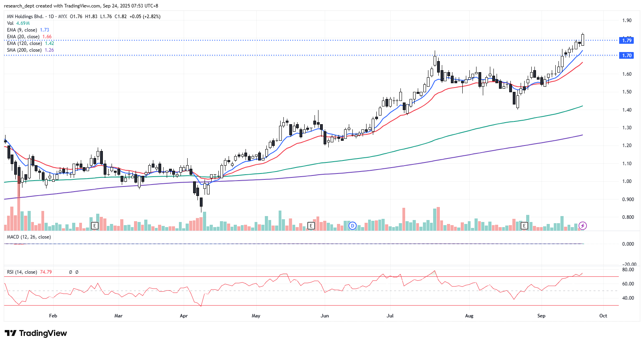Click the MN Holdings Bhd. symbol title
This screenshot has width=644, height=345.
pos(25,17)
